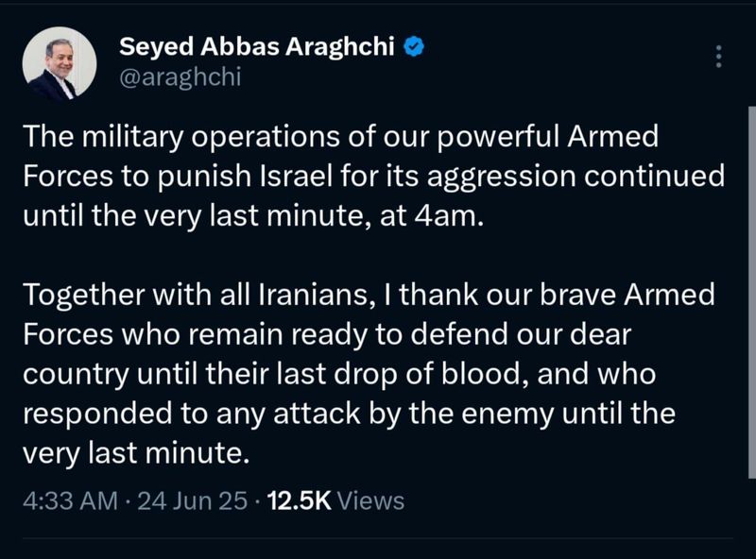Click the 24 Jun 25 date

point(193,500)
